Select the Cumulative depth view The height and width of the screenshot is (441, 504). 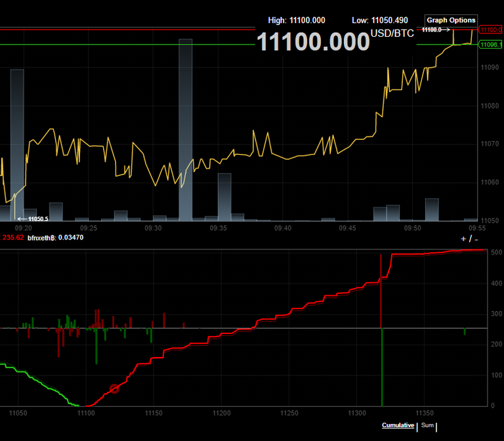pos(398,425)
